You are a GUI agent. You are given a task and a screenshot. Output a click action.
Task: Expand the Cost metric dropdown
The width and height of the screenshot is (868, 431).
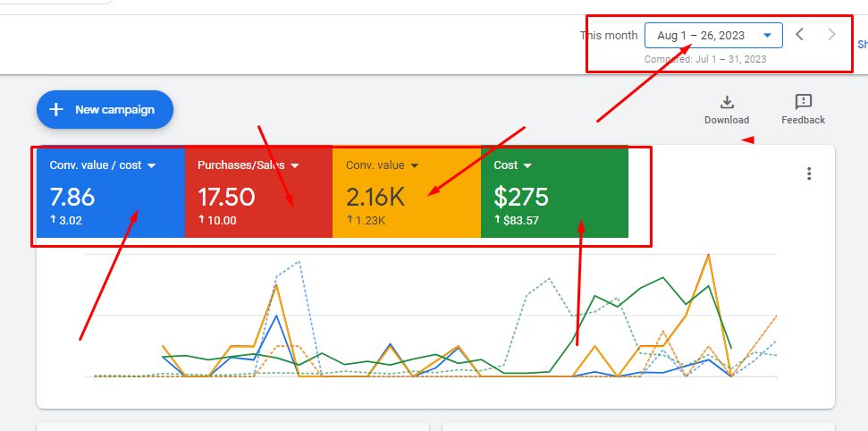point(527,165)
